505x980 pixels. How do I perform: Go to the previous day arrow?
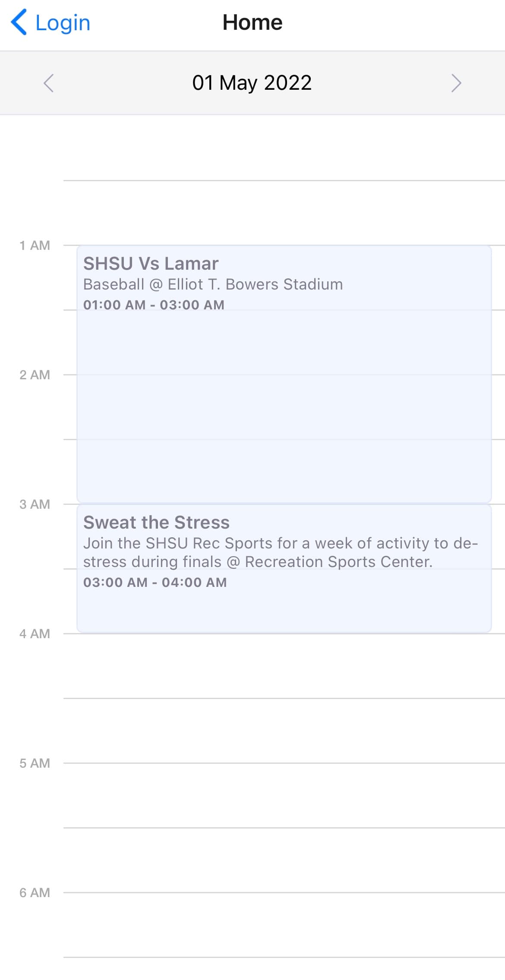49,83
